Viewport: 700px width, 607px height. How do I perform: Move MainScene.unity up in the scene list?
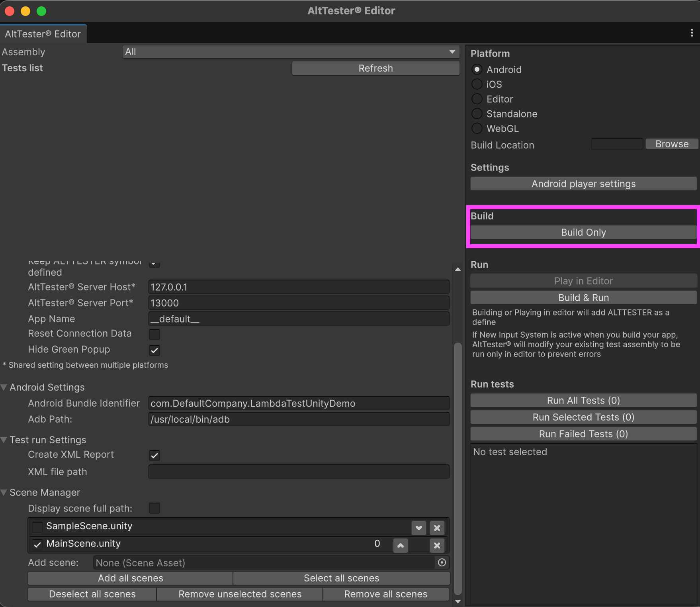tap(400, 545)
